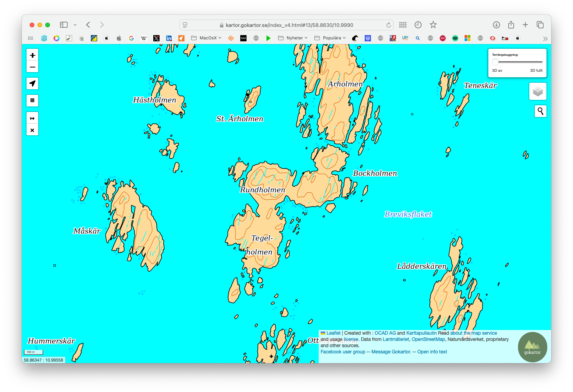Start measuring with the arrow-bar tool
The width and height of the screenshot is (573, 392).
[x=32, y=118]
